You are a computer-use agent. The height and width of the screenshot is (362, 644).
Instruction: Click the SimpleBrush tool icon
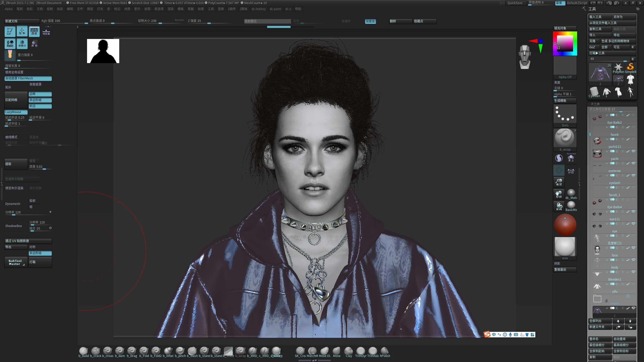coord(630,68)
